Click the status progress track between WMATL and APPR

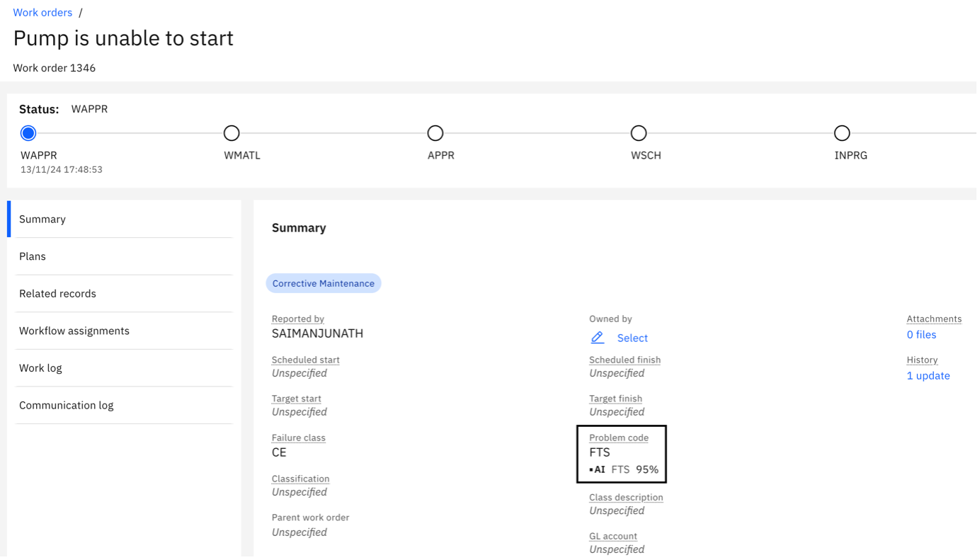point(333,133)
